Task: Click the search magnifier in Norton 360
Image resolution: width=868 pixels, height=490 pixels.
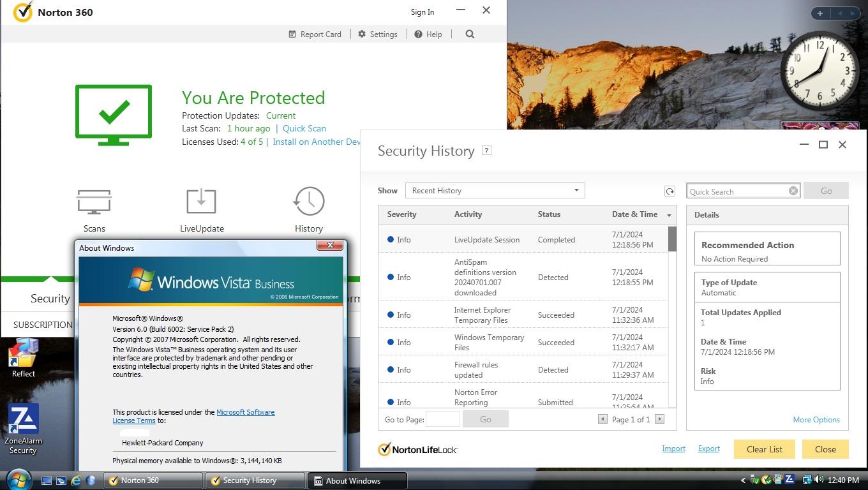Action: coord(470,34)
